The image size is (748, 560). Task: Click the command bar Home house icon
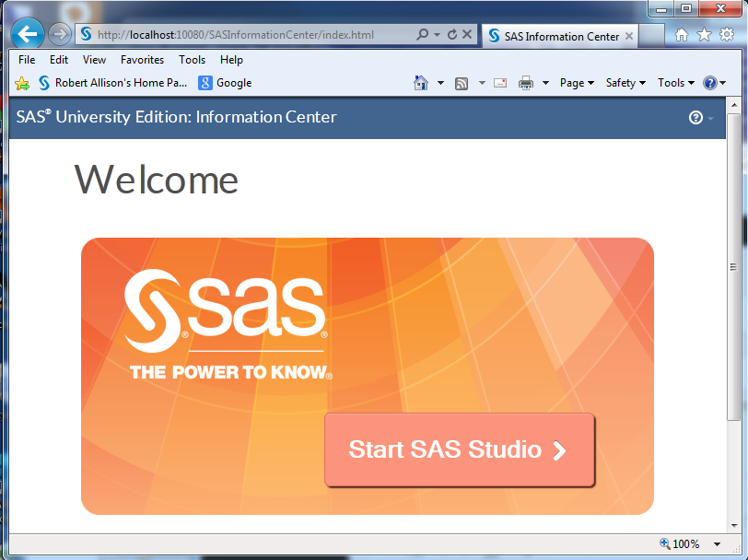(421, 83)
